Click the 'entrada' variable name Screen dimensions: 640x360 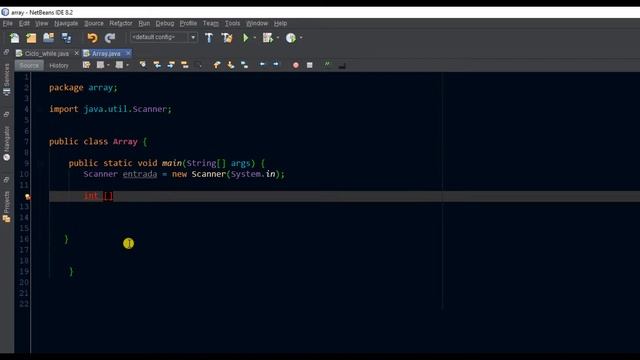pyautogui.click(x=140, y=174)
